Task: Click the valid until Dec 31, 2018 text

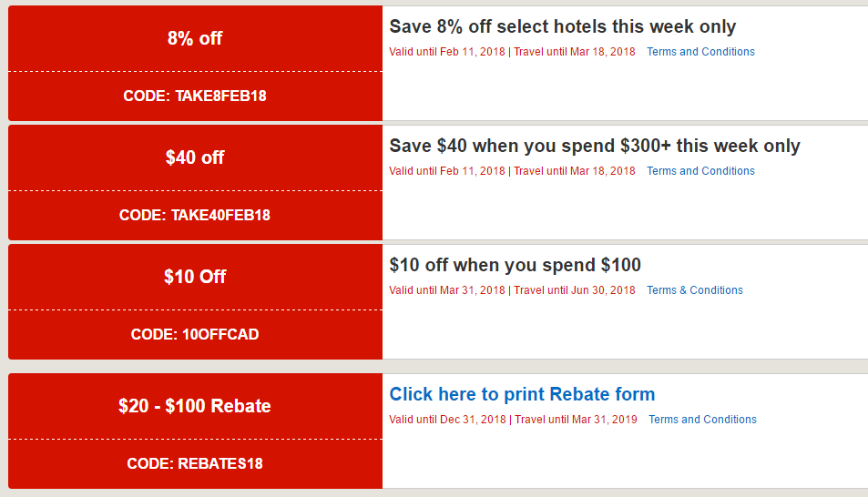Action: (446, 420)
